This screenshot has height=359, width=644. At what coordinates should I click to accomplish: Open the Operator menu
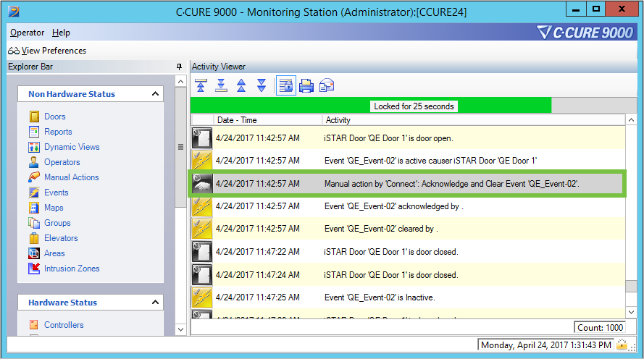pos(27,33)
